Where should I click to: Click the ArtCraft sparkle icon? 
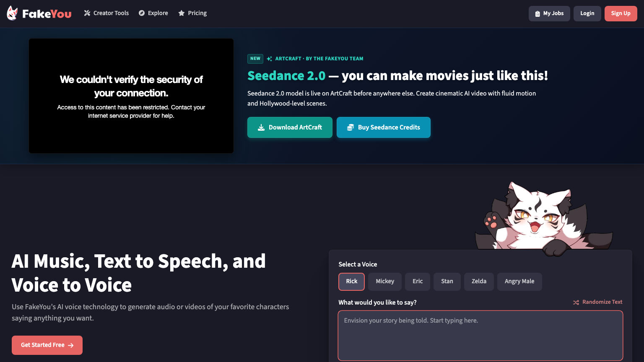click(269, 59)
